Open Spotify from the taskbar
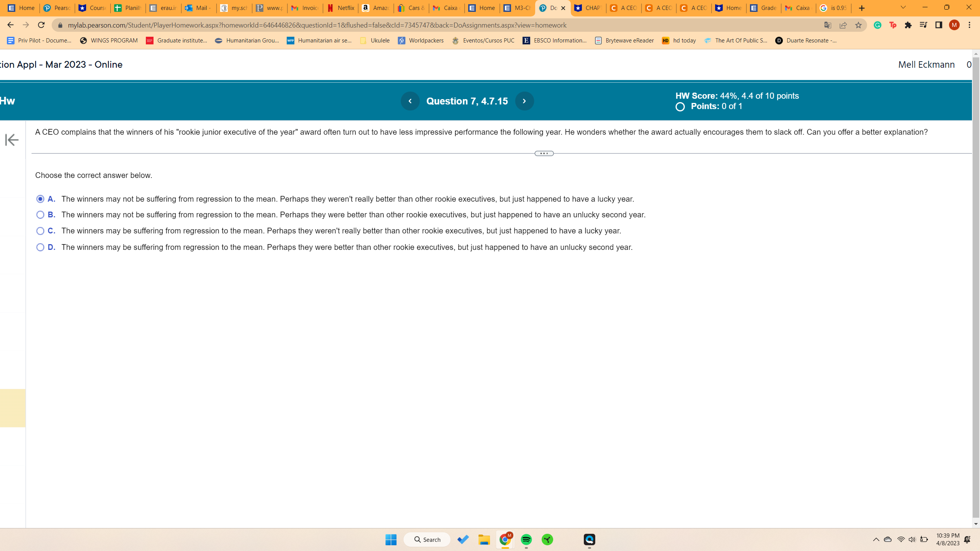Viewport: 980px width, 551px height. click(526, 540)
